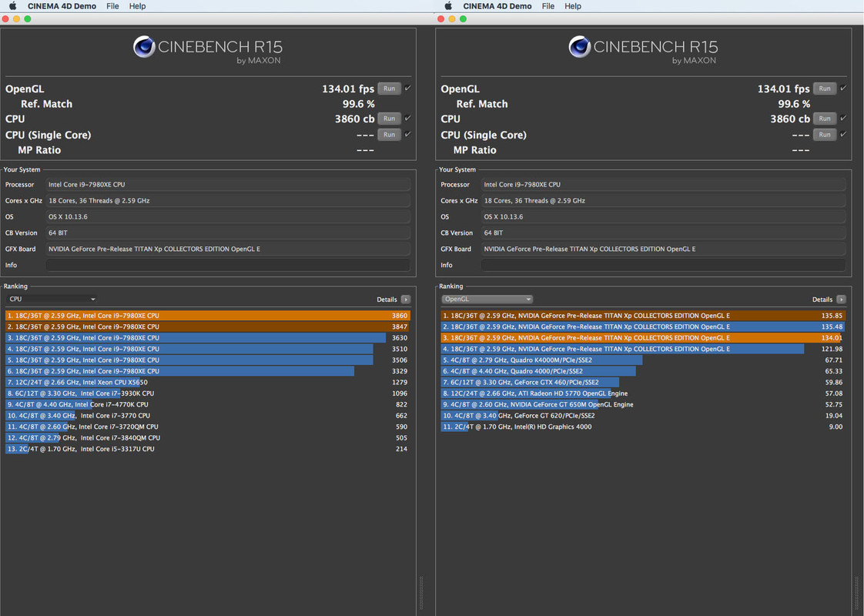Select ranking row scoring 3510
864x616 pixels.
coord(208,349)
